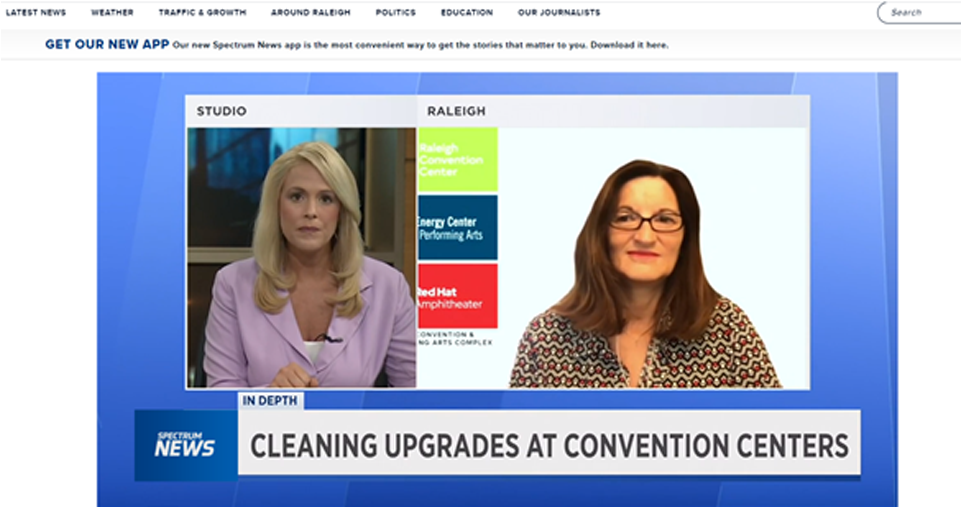The width and height of the screenshot is (961, 507).
Task: Open Traffic & Growth section
Action: [202, 12]
